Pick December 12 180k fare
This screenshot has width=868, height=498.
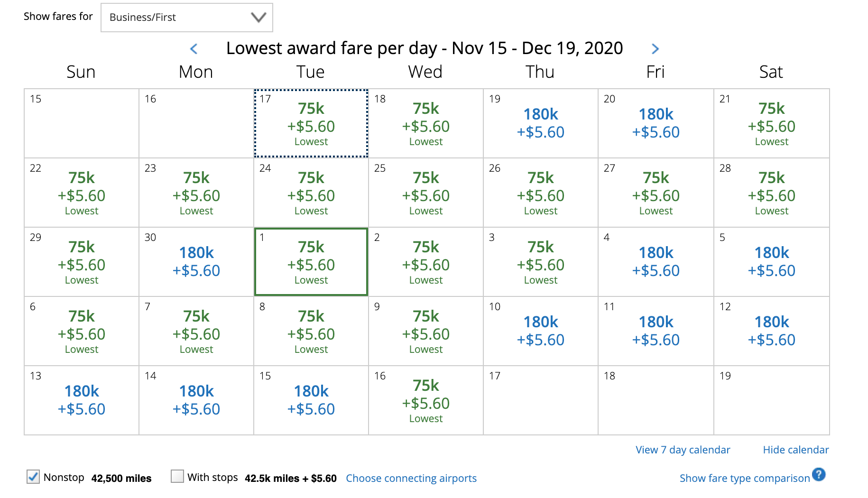click(x=771, y=331)
